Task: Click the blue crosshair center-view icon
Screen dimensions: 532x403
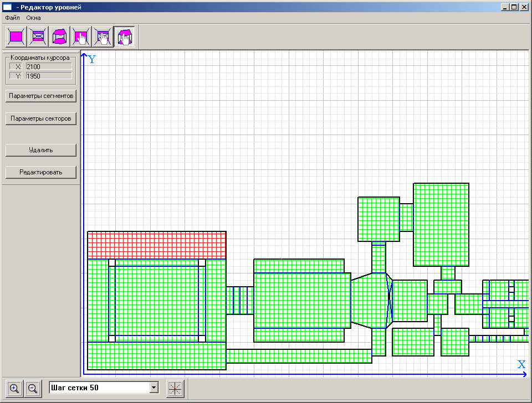Action: [x=175, y=388]
